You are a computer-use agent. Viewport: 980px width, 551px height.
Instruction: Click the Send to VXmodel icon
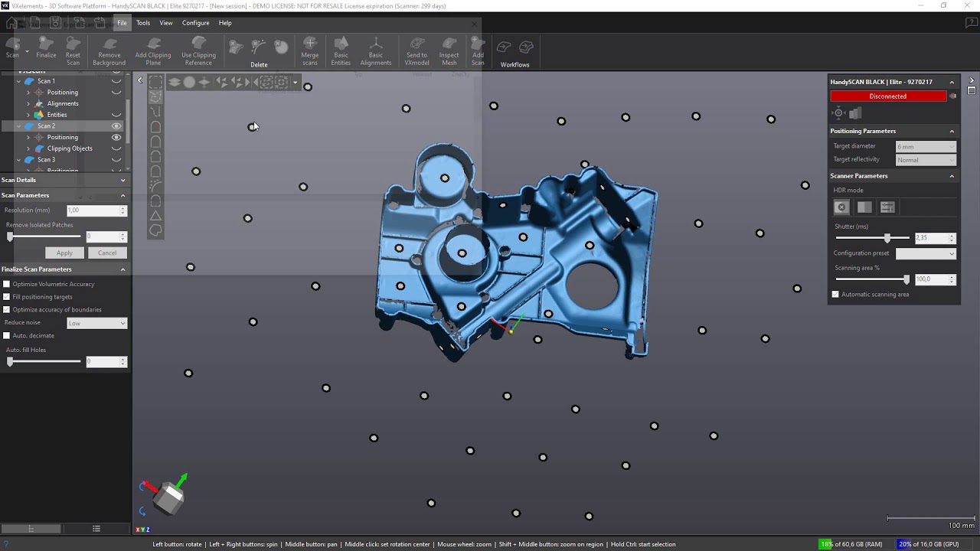[x=417, y=47]
